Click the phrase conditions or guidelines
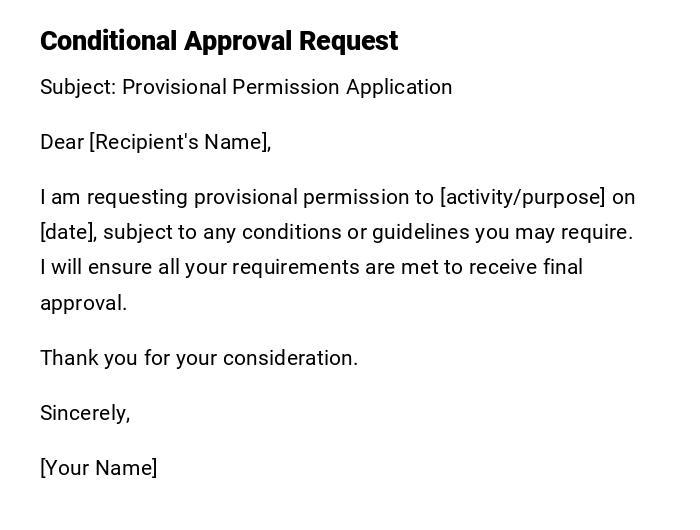This screenshot has height=530, width=700. tap(355, 233)
